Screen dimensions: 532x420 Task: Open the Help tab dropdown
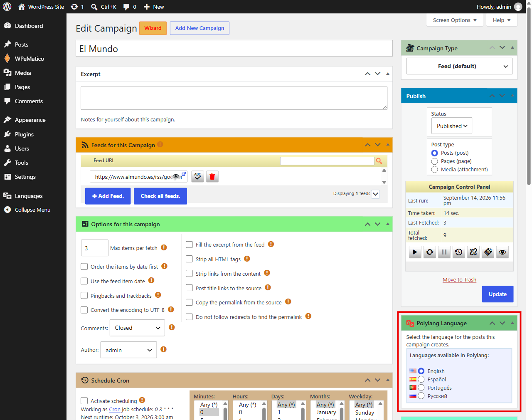click(502, 20)
